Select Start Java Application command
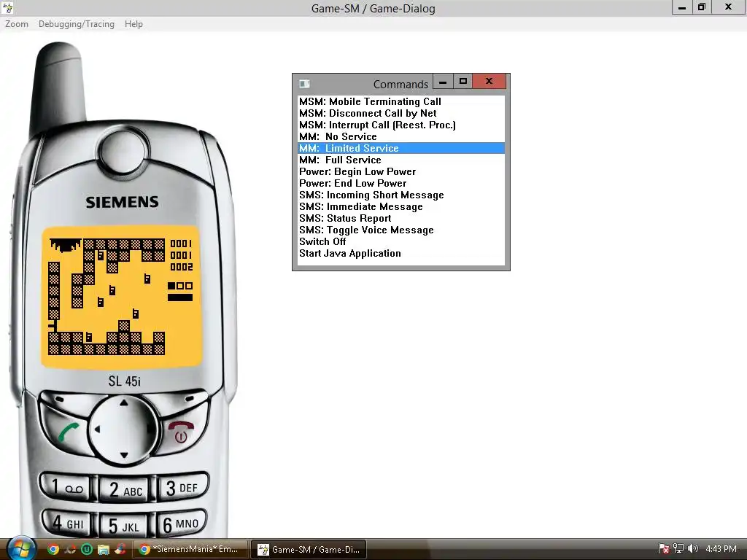Viewport: 747px width, 560px height. coord(401,253)
